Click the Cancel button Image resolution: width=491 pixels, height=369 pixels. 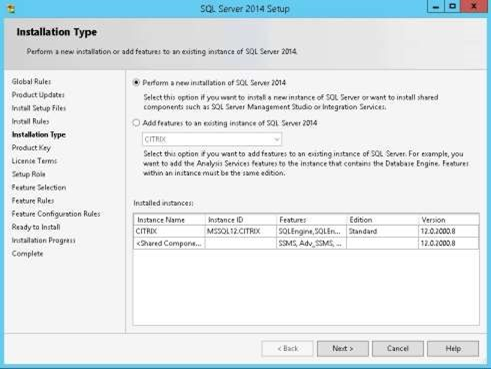[x=398, y=348]
